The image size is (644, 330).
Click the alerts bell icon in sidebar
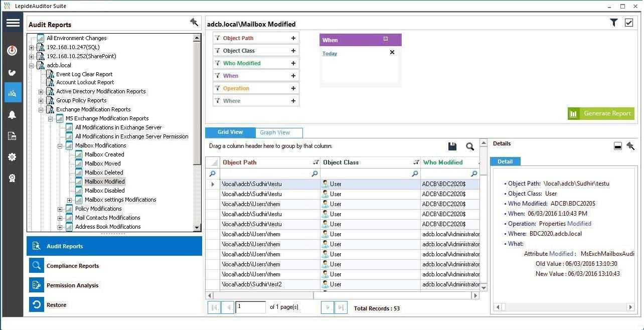point(13,115)
